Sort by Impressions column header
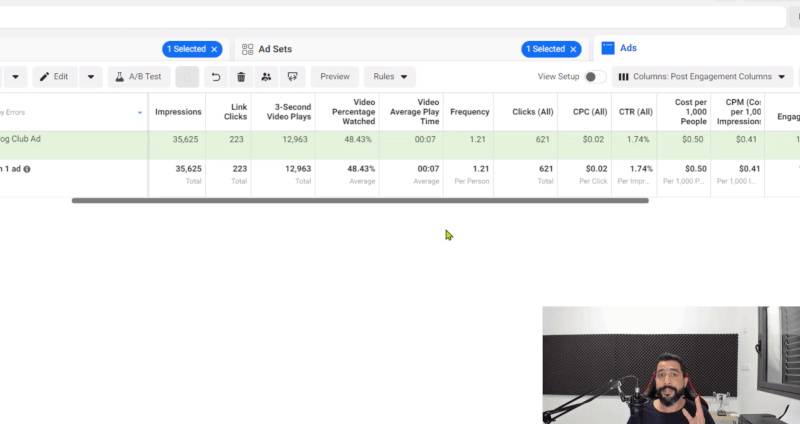Image resolution: width=800 pixels, height=424 pixels. [178, 112]
